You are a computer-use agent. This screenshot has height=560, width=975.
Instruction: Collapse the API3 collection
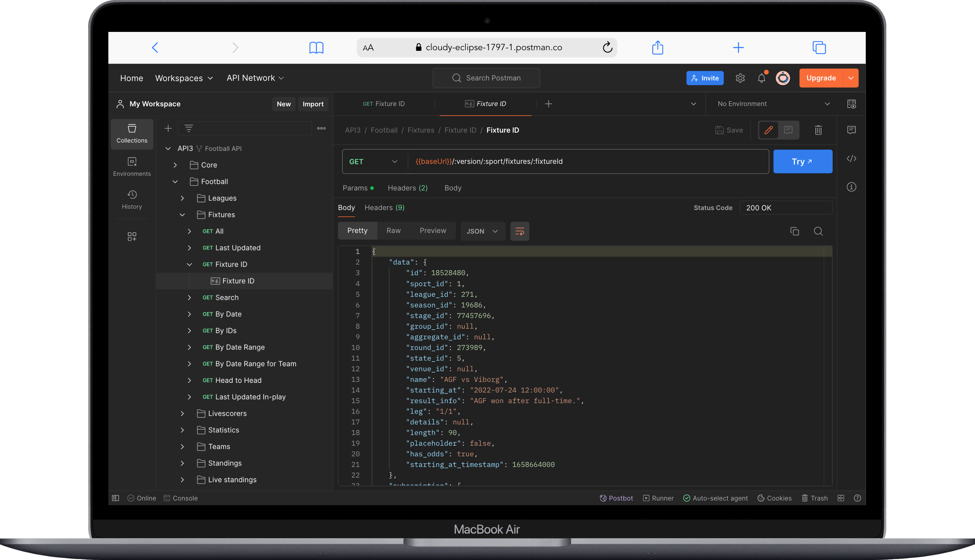coord(168,149)
